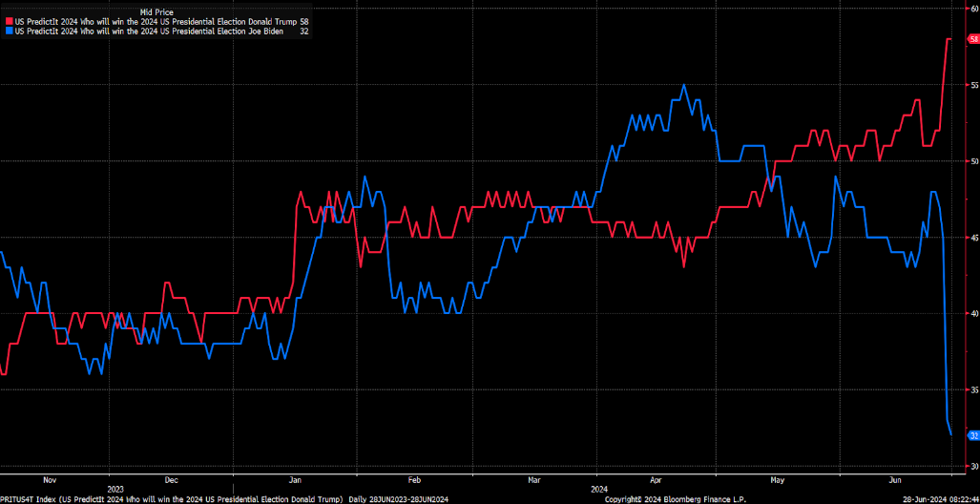The width and height of the screenshot is (980, 504).
Task: Click the 'Apr' month label on the time axis
Action: pyautogui.click(x=656, y=479)
